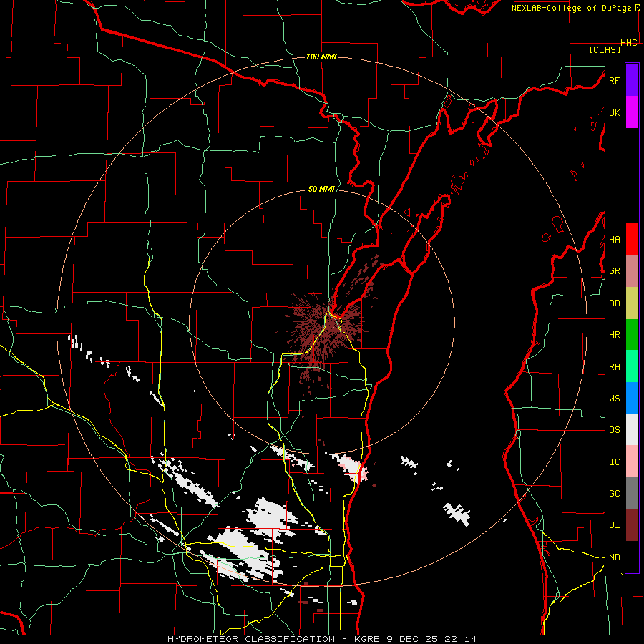Click the RF legend label

[x=614, y=80]
